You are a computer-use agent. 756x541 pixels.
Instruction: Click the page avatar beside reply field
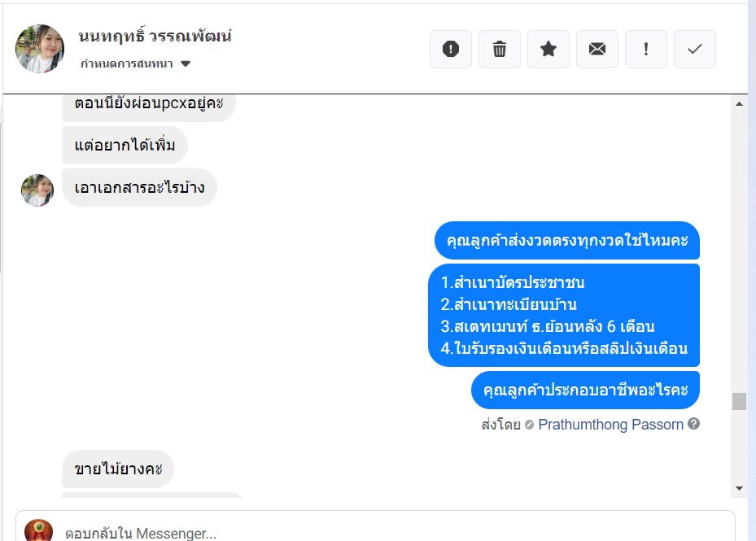coord(38,530)
